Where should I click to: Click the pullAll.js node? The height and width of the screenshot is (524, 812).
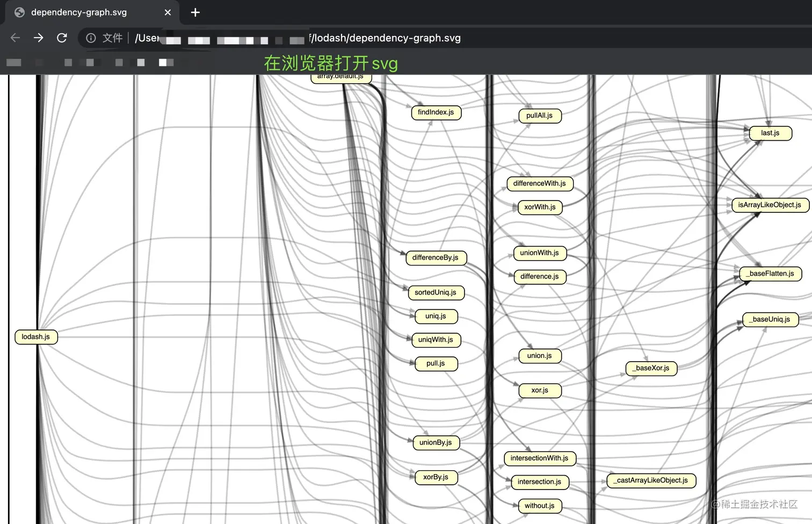540,116
